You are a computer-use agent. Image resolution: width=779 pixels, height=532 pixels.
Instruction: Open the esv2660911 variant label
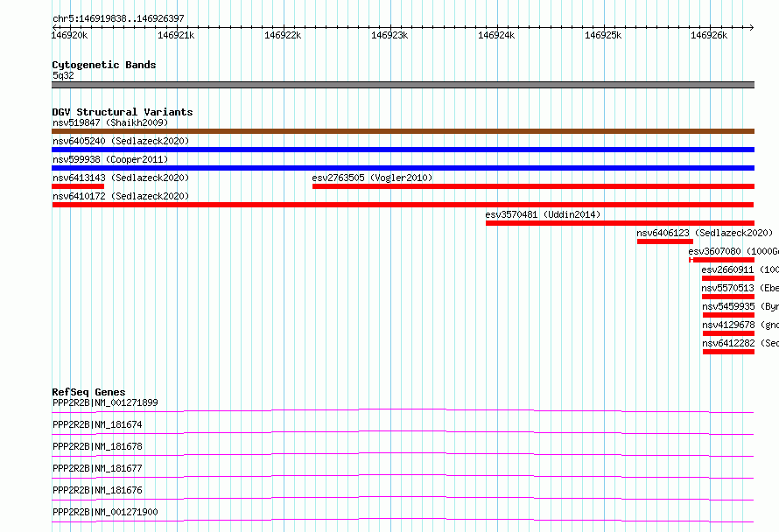coord(740,269)
